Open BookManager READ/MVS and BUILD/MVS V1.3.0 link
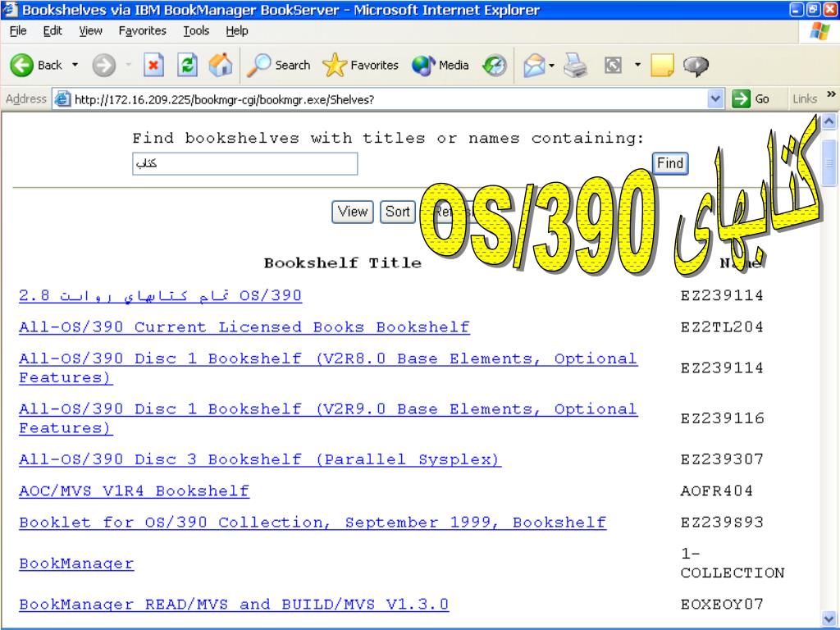This screenshot has width=840, height=630. tap(234, 605)
